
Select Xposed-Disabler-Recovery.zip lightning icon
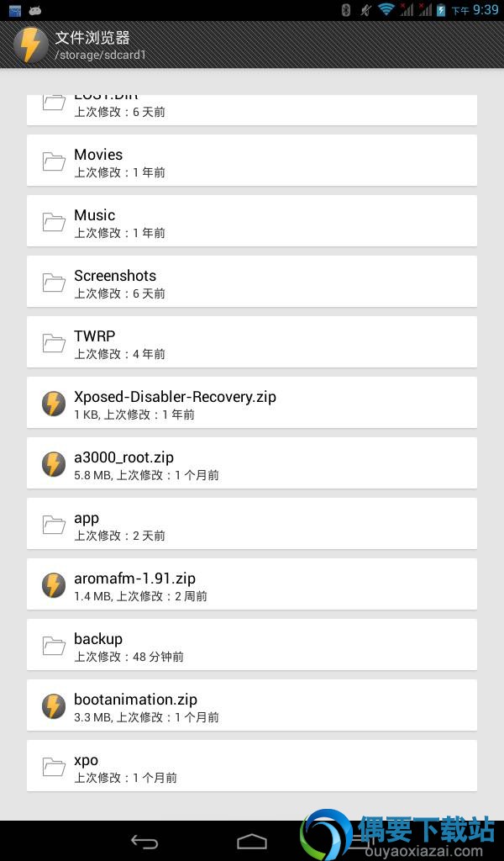[54, 404]
